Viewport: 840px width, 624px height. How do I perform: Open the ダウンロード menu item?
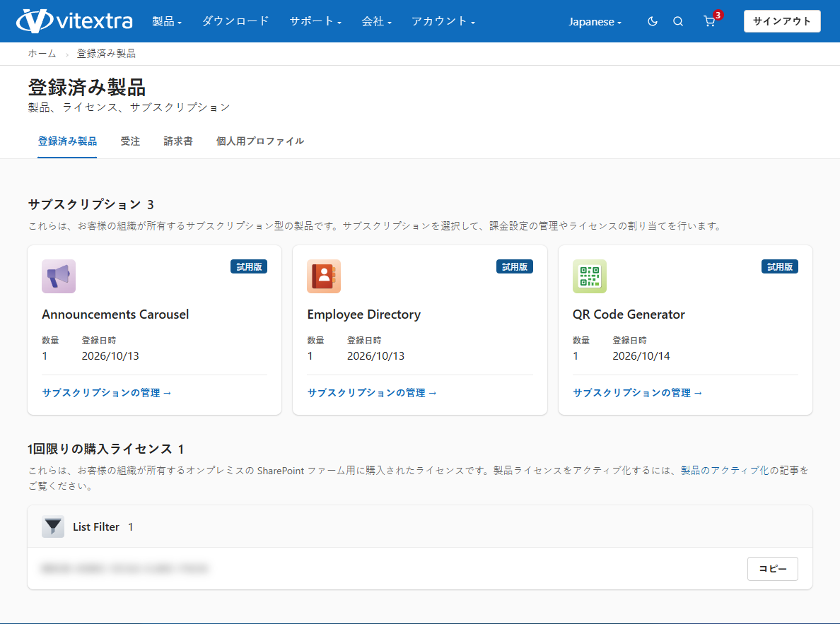point(235,21)
